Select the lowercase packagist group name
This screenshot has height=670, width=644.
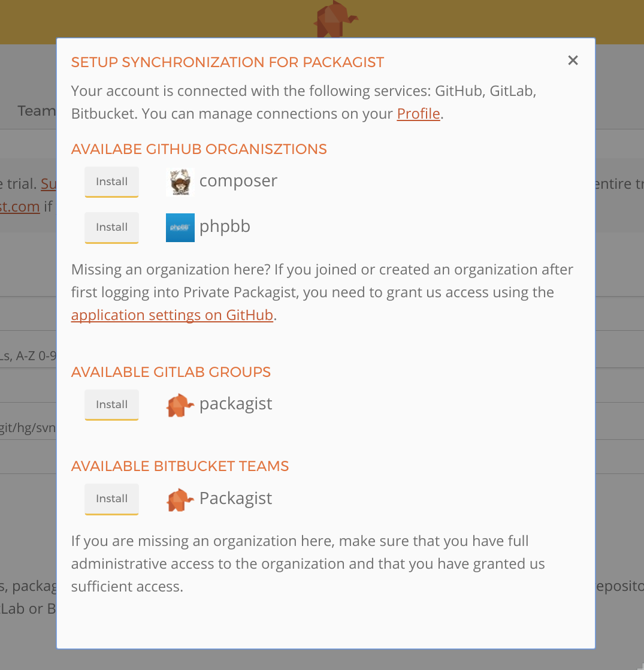tap(236, 404)
